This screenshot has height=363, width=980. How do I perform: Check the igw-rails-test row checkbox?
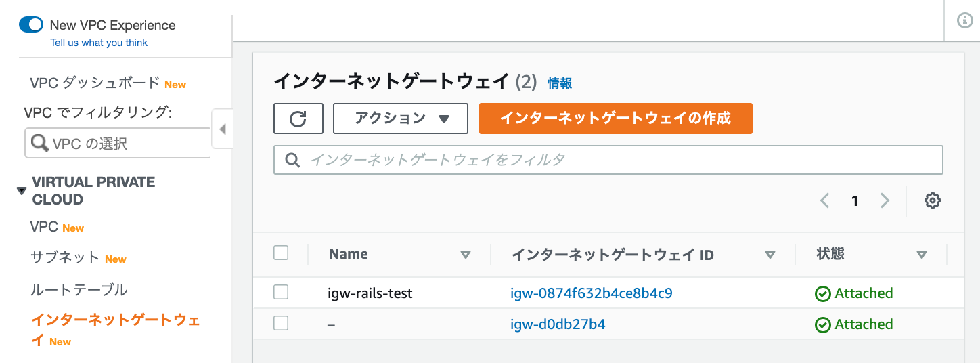coord(281,293)
